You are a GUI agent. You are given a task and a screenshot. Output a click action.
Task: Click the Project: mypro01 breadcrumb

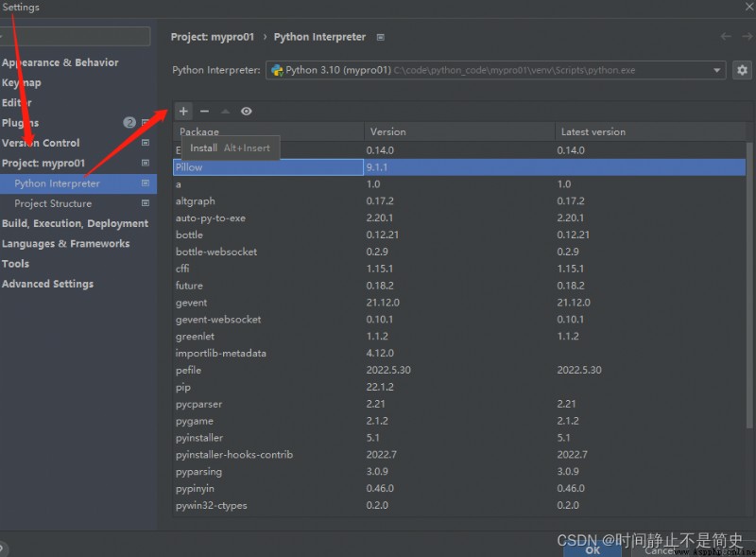[212, 37]
